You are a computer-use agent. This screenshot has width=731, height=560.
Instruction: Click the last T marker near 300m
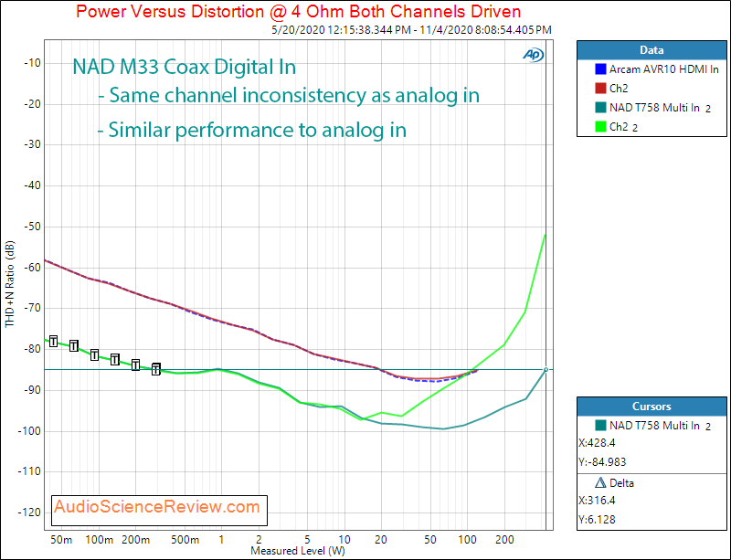[x=156, y=369]
